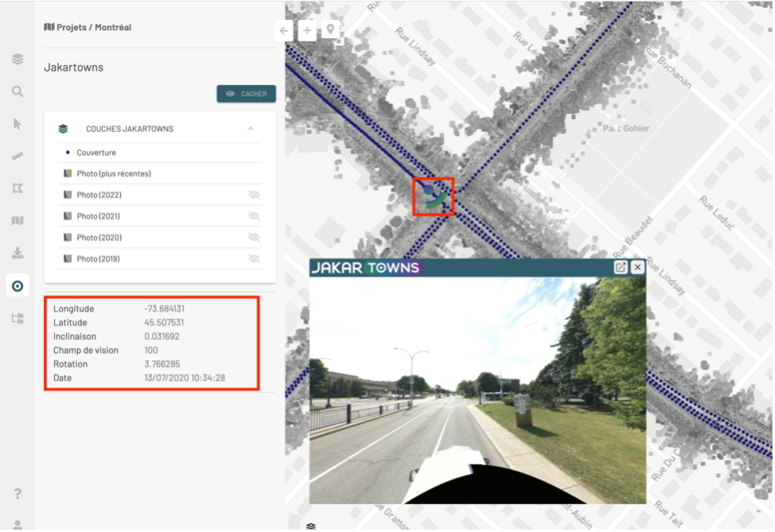The width and height of the screenshot is (775, 532).
Task: Click the CACHER button
Action: [246, 93]
